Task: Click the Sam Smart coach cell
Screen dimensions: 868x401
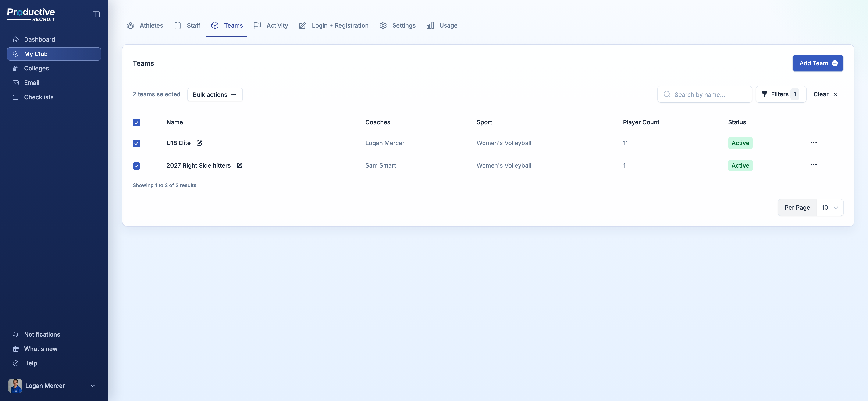Action: [x=380, y=165]
